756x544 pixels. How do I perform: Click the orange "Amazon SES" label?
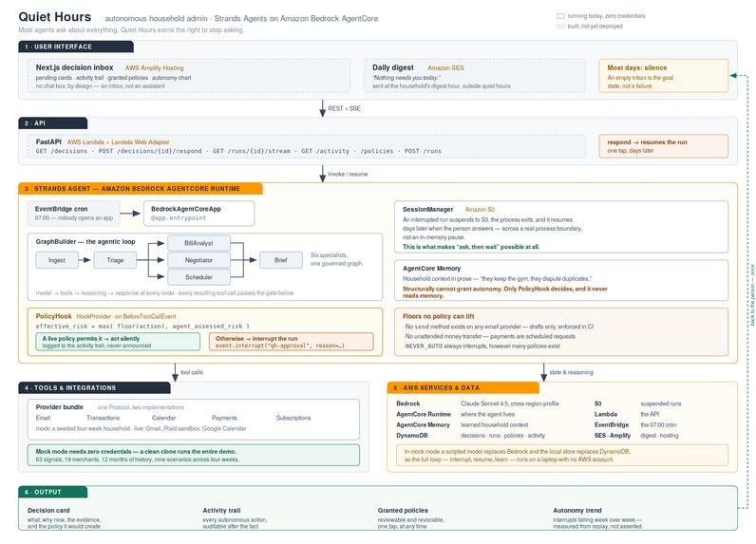[x=445, y=68]
